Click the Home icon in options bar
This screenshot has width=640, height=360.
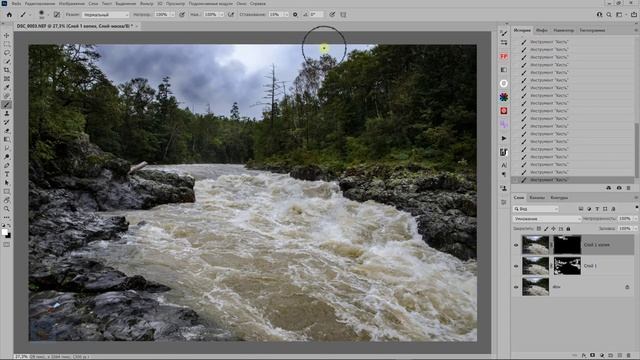9,14
